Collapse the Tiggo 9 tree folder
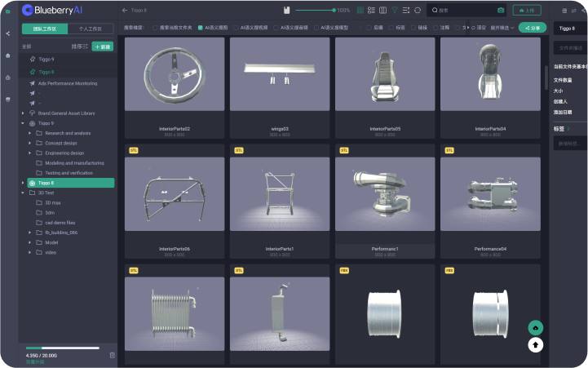The width and height of the screenshot is (588, 368). click(23, 123)
